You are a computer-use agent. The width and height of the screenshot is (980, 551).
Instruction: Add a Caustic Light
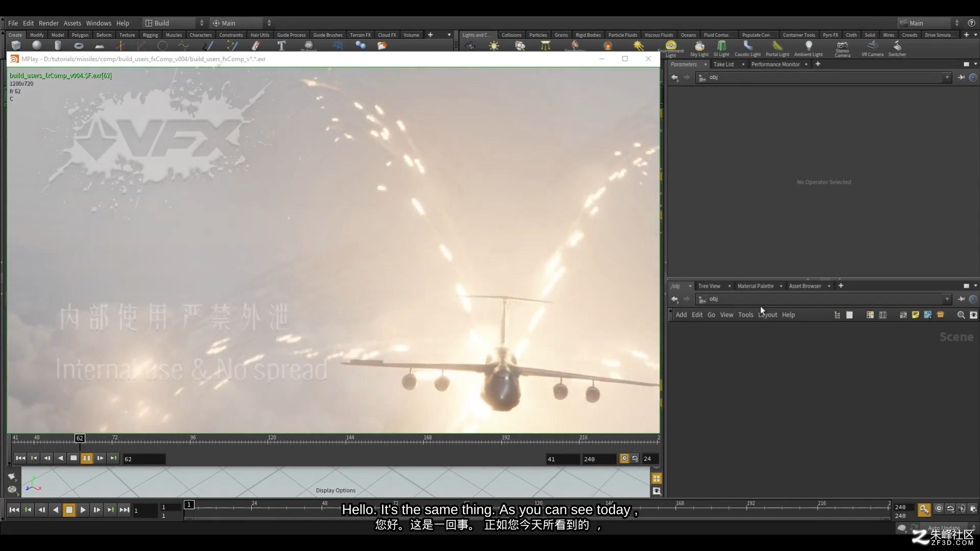tap(747, 48)
